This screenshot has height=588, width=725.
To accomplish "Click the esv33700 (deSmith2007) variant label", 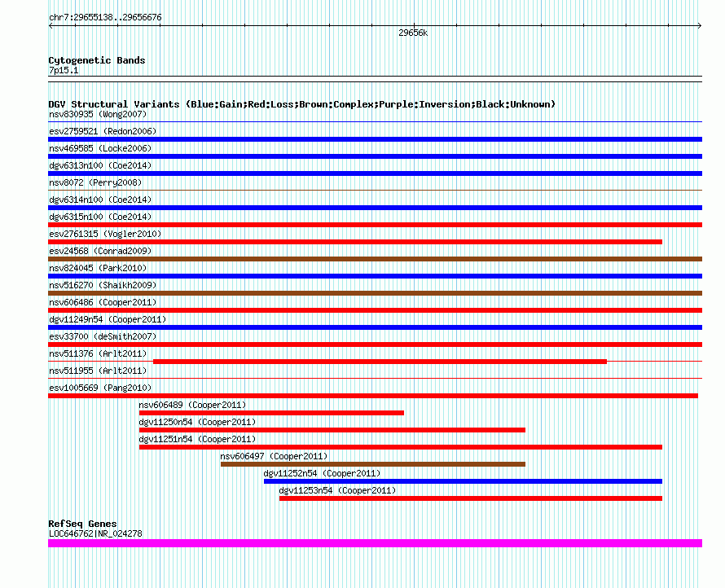I will coord(103,336).
